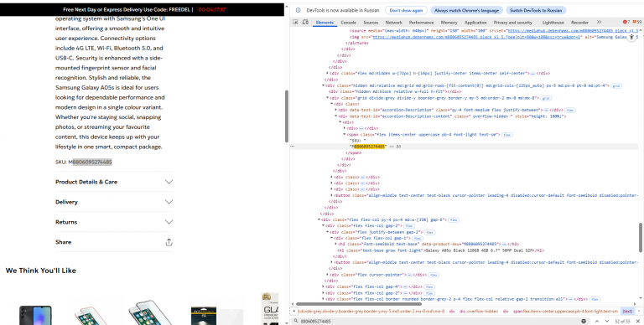Click the red error count indicator
This screenshot has width=644, height=325.
point(626,22)
